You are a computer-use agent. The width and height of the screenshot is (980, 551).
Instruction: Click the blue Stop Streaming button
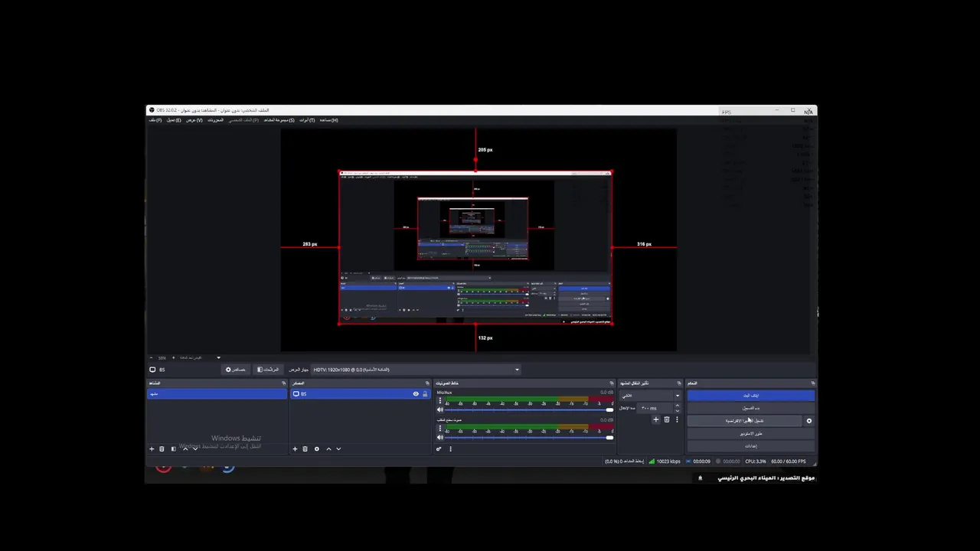(x=751, y=396)
